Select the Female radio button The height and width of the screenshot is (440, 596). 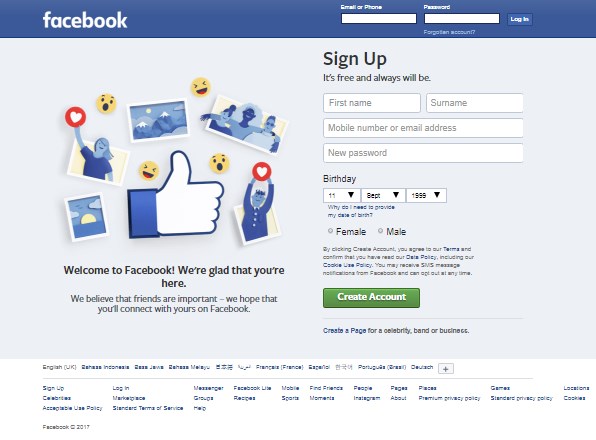(x=330, y=231)
